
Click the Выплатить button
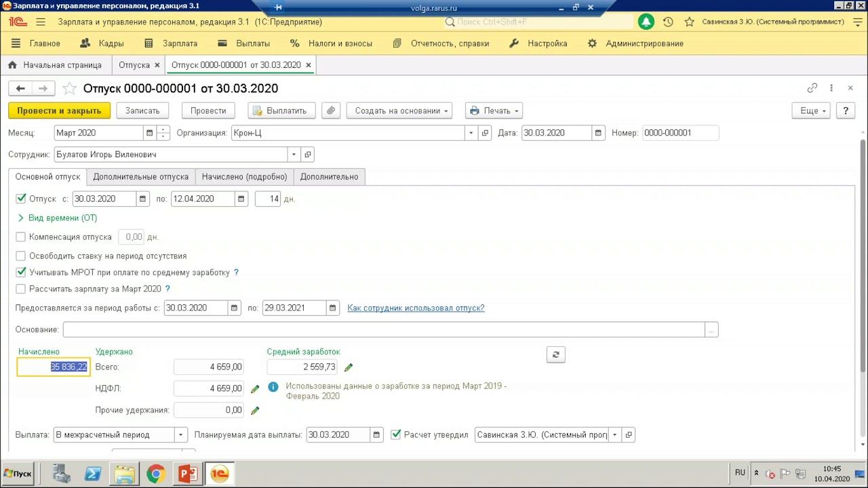click(281, 110)
